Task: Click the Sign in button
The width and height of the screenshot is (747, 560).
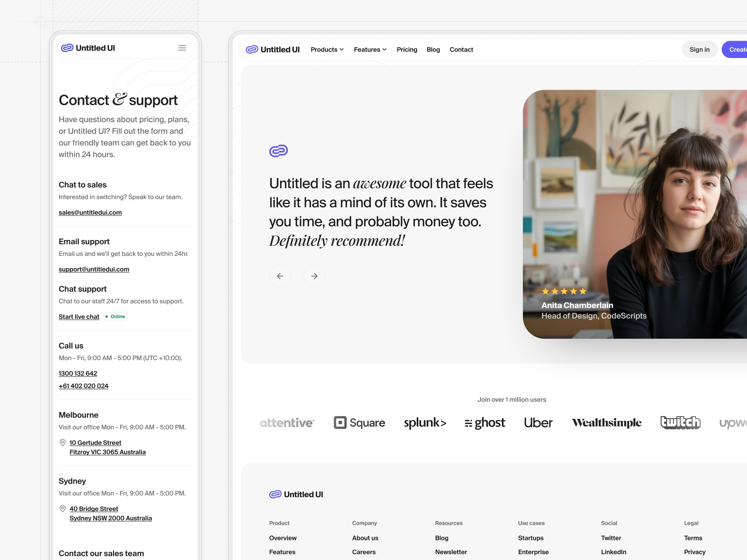Action: [699, 49]
